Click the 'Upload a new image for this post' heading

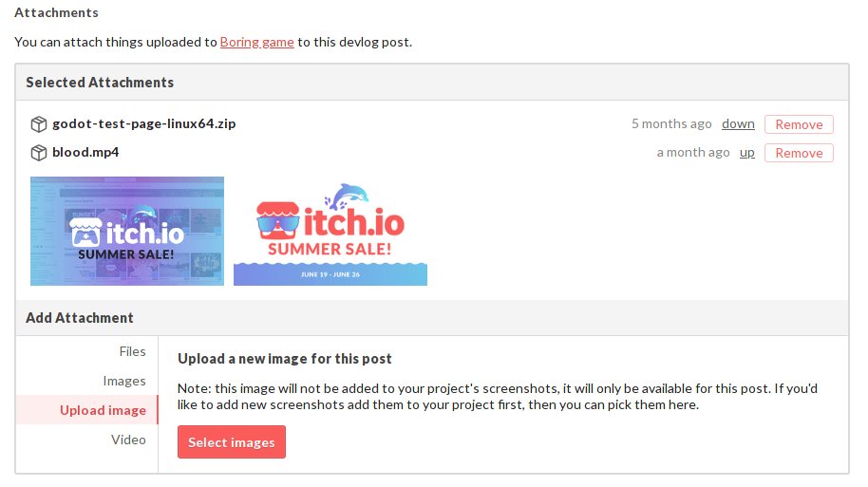pyautogui.click(x=285, y=359)
